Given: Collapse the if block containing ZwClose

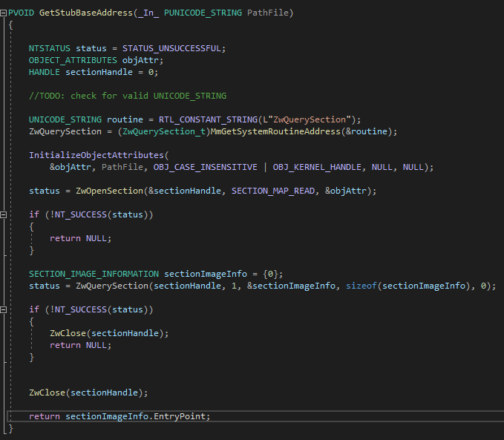Looking at the screenshot, I should (x=4, y=310).
